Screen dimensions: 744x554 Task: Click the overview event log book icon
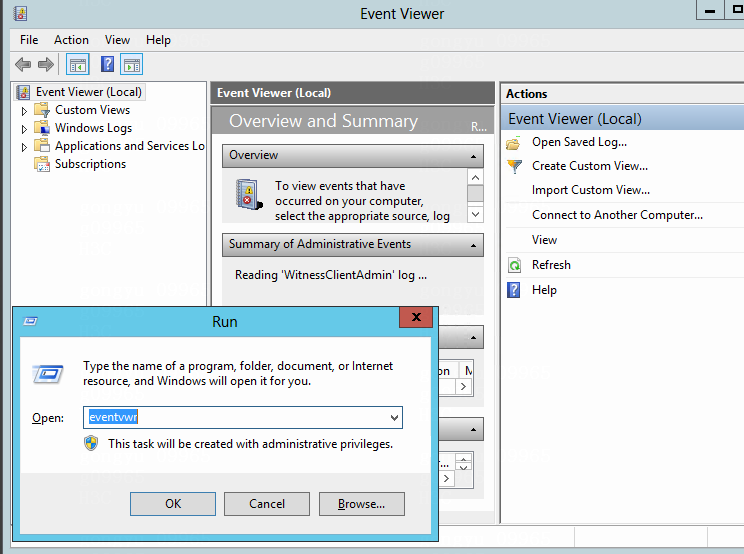249,194
